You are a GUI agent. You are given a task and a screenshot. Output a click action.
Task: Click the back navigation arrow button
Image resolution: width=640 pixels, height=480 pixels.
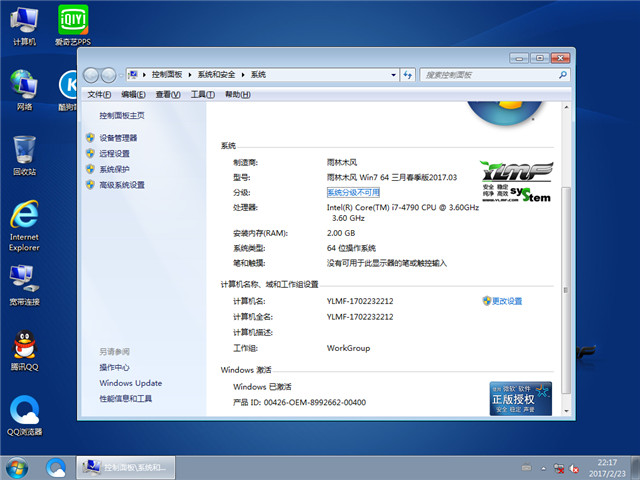(93, 75)
